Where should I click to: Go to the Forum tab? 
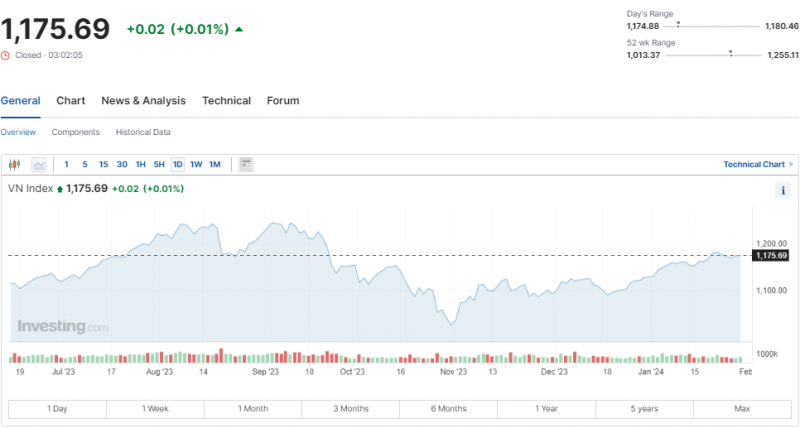point(283,101)
